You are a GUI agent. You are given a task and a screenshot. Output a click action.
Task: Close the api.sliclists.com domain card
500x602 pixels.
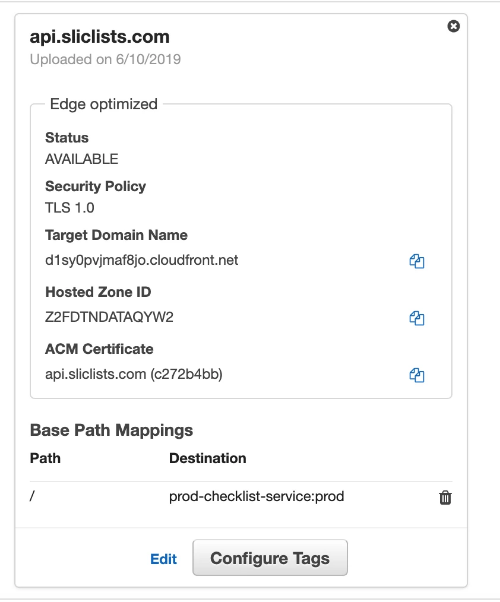tap(454, 26)
